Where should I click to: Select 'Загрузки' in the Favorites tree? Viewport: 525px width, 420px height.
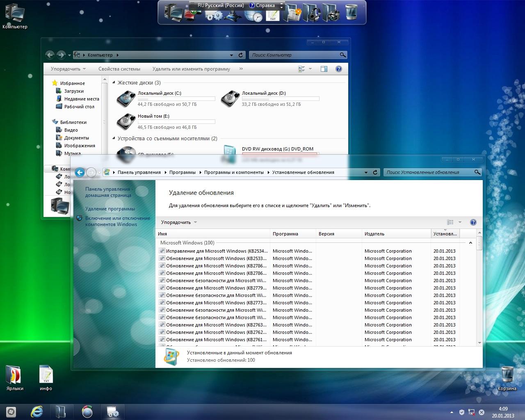(x=74, y=91)
